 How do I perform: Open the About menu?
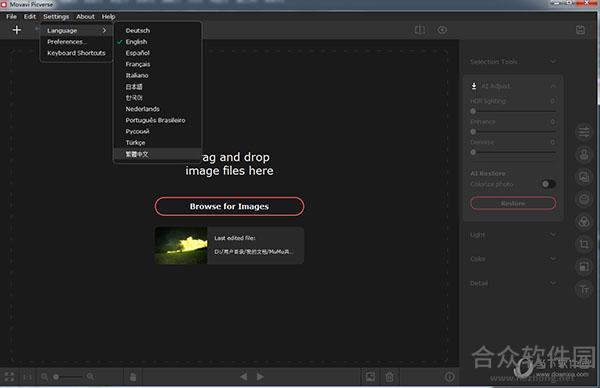(85, 16)
